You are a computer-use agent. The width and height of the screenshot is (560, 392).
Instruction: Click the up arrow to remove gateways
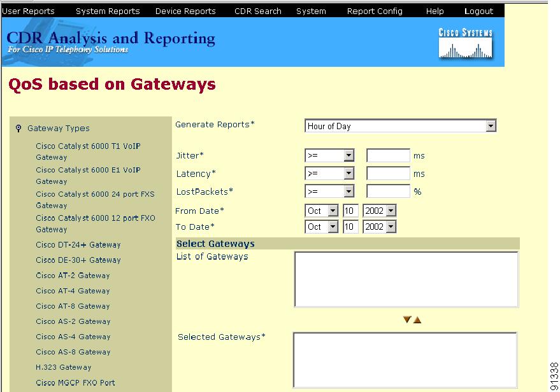pos(417,319)
